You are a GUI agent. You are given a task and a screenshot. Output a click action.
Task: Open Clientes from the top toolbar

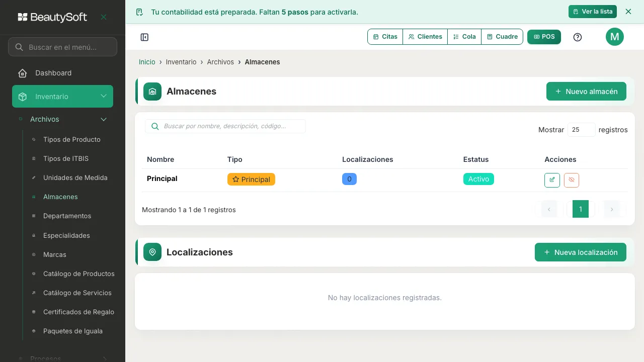click(425, 37)
